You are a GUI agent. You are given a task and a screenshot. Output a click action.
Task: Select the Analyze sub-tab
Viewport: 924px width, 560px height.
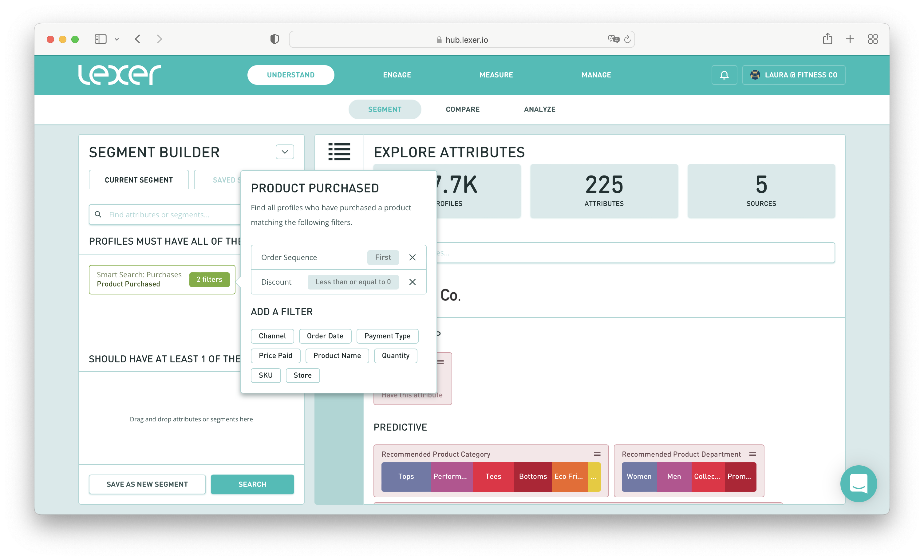540,109
